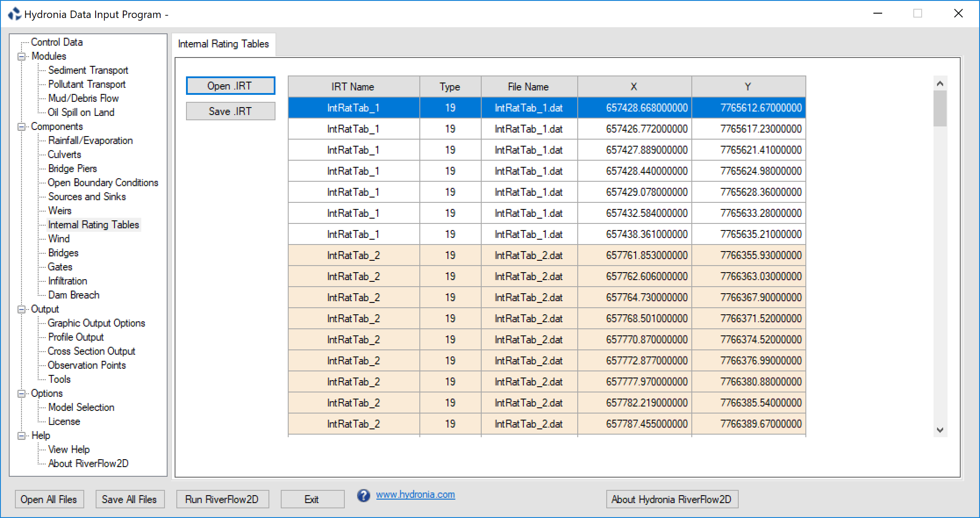Collapse the Modules tree node
Image resolution: width=980 pixels, height=518 pixels.
point(21,57)
